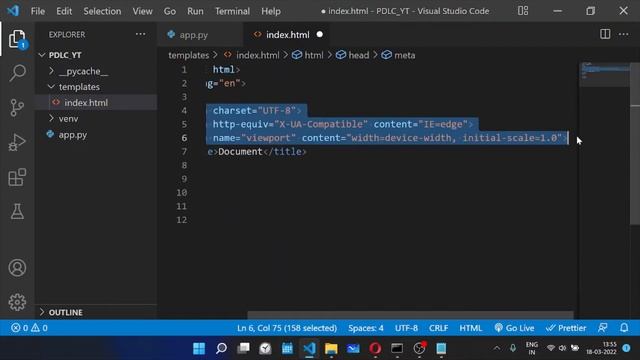Click head breadcrumb element
This screenshot has width=640, height=360.
point(358,55)
